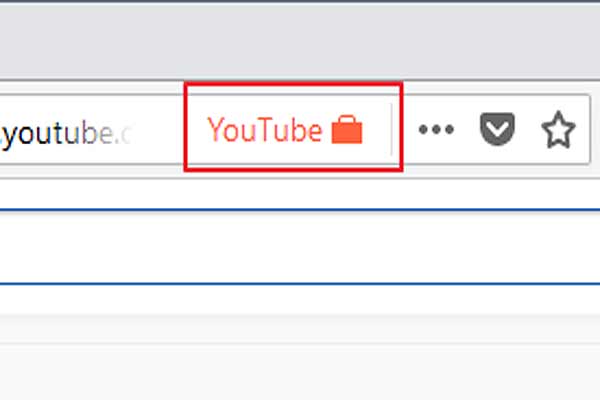Click white area between the blue lines

click(300, 247)
